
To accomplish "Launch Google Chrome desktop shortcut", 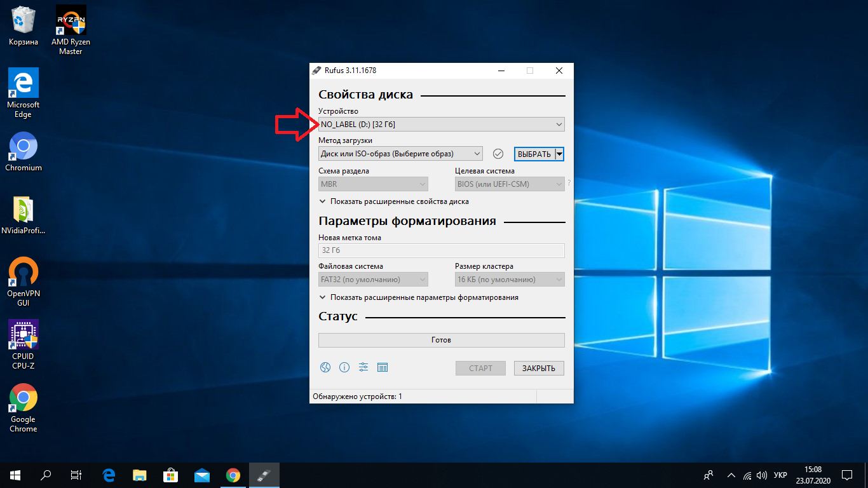I will (x=24, y=408).
